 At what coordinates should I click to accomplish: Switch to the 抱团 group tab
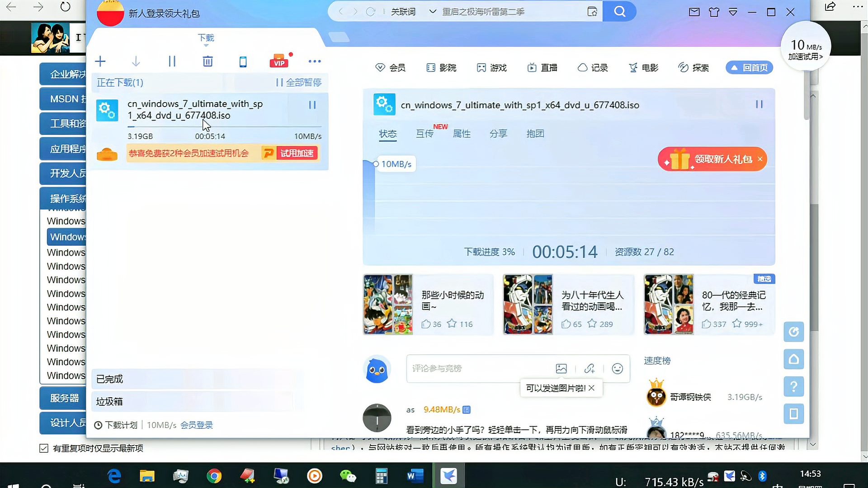(x=535, y=134)
